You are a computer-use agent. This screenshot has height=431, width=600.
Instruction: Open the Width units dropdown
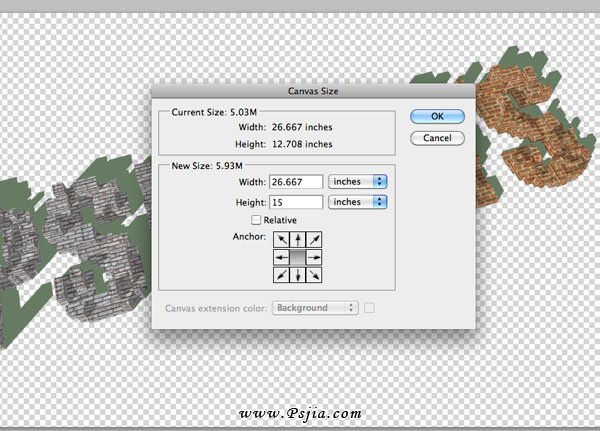coord(359,181)
